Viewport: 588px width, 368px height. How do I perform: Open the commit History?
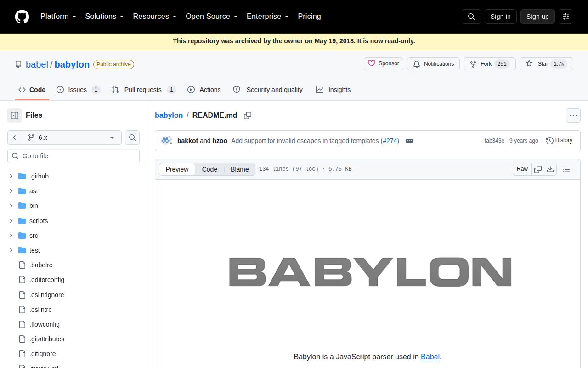pos(559,141)
